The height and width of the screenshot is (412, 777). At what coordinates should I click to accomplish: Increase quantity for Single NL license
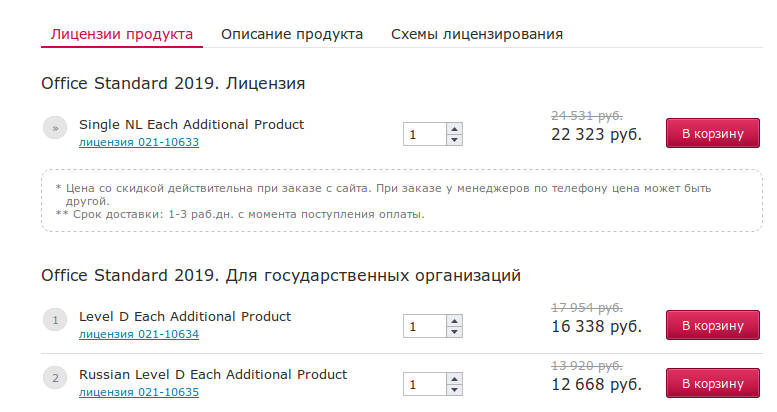tap(454, 129)
